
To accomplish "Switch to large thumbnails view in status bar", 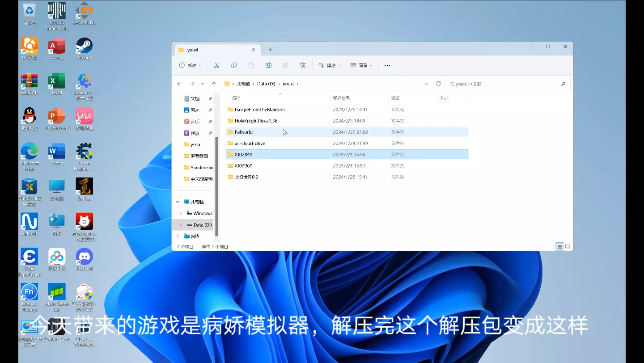I will coord(568,246).
